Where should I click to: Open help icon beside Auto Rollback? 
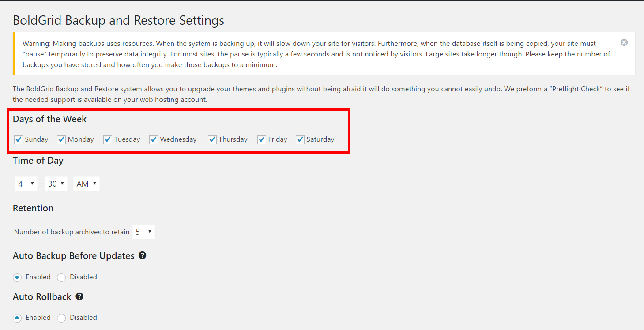[x=79, y=296]
